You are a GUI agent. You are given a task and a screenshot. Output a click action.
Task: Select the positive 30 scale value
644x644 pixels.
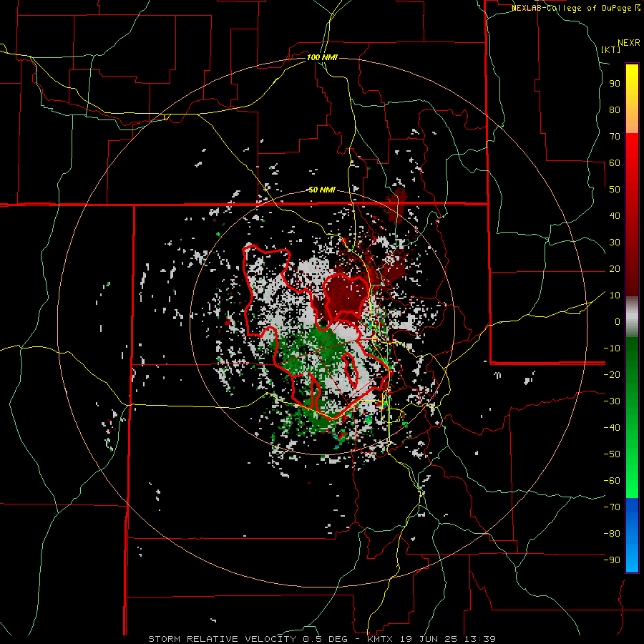[x=615, y=243]
